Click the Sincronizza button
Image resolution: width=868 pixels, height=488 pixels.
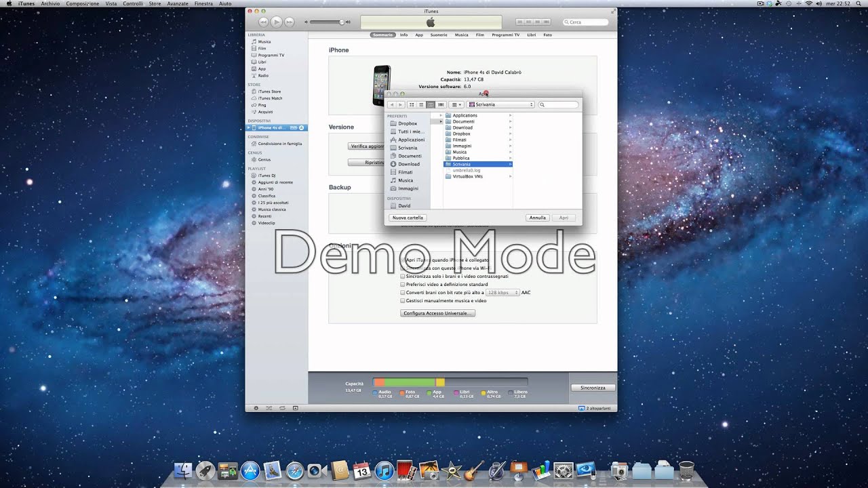593,388
